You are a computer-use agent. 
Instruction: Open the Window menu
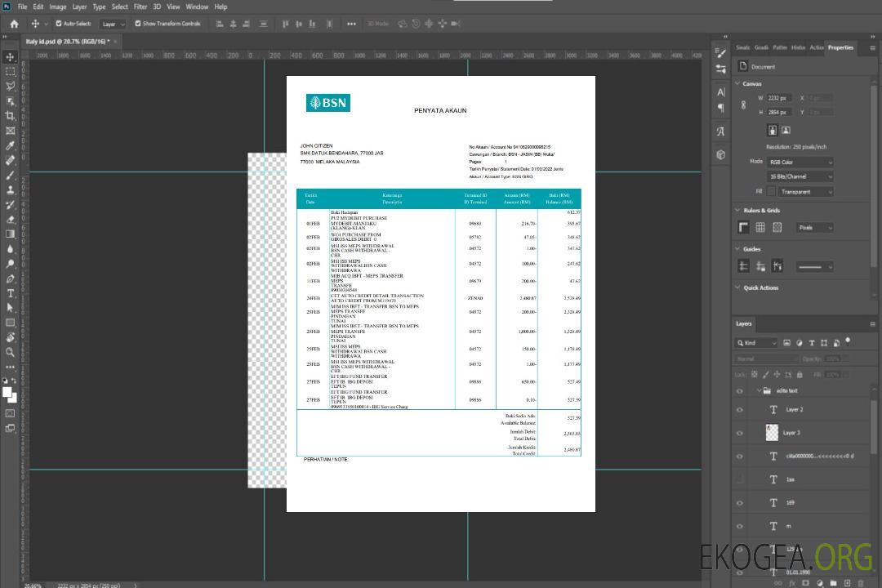click(x=197, y=7)
